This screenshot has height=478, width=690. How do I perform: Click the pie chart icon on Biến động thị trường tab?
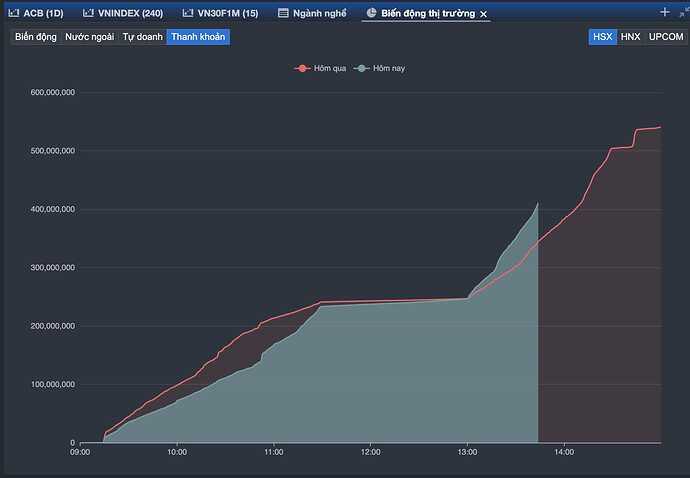pos(372,13)
